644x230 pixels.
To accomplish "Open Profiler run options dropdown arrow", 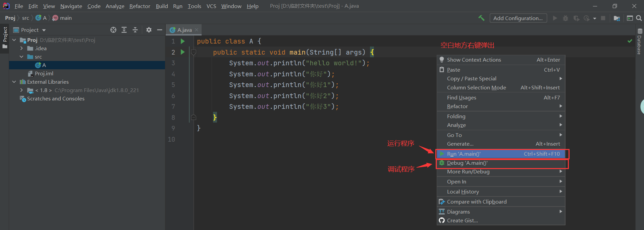I will (595, 18).
